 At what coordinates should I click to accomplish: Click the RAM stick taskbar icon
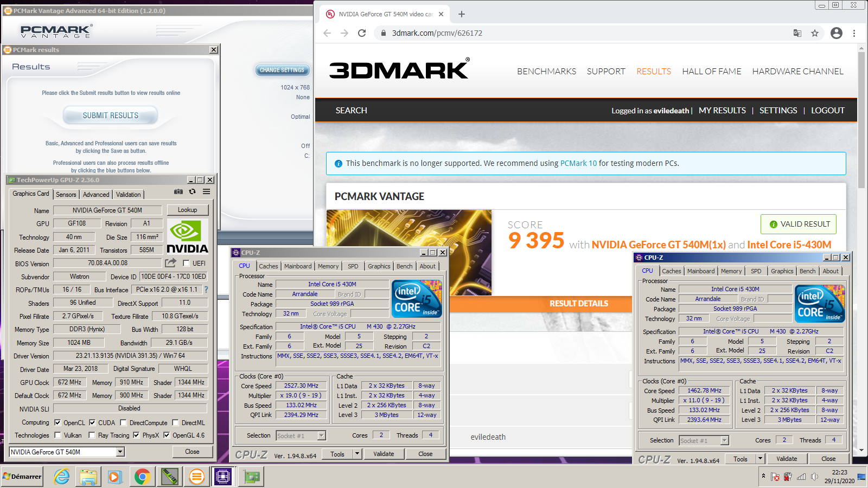(x=170, y=477)
